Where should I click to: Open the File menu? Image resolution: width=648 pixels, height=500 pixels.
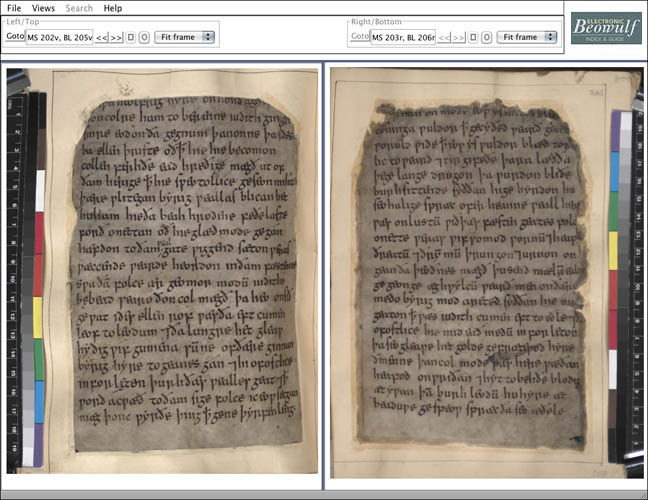14,8
